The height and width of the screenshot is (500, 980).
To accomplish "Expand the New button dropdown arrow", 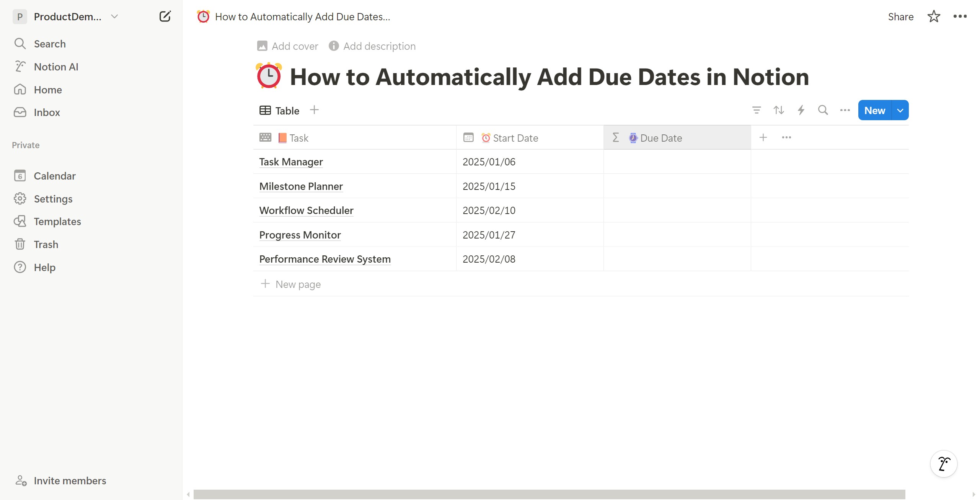I will [x=900, y=110].
